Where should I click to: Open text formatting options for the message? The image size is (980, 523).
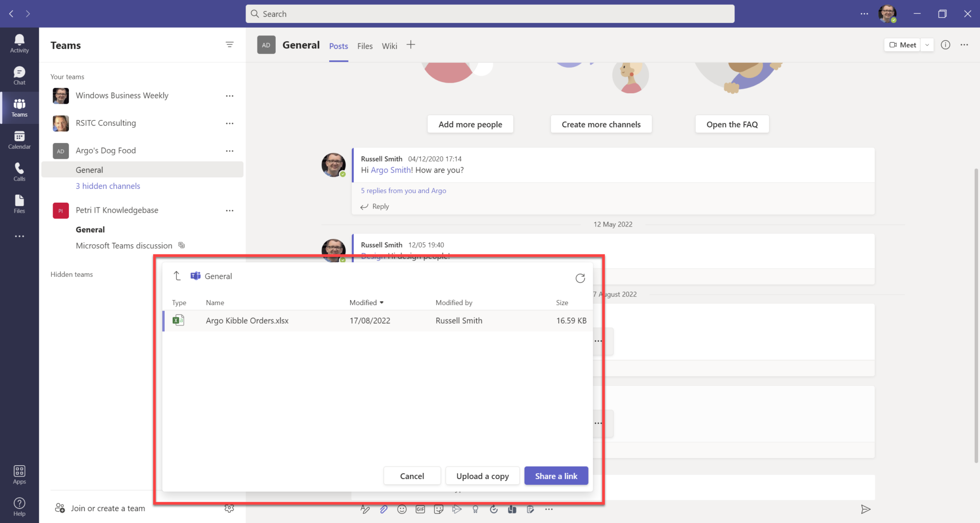click(365, 509)
